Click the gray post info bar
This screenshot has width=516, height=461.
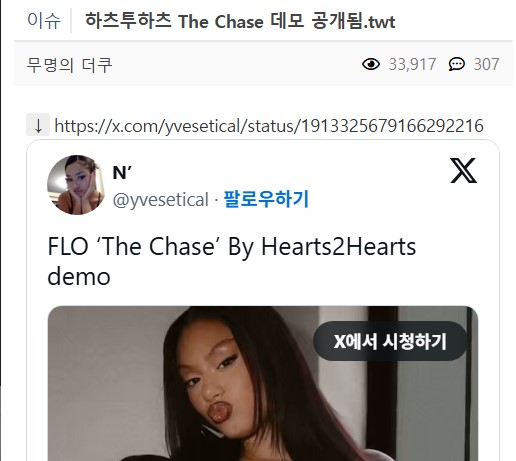pyautogui.click(x=263, y=64)
